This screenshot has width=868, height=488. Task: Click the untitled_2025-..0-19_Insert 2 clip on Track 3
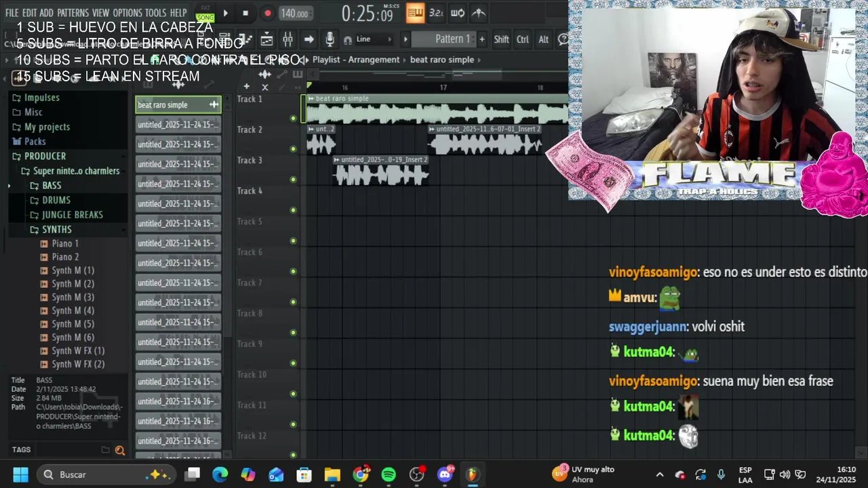[381, 170]
